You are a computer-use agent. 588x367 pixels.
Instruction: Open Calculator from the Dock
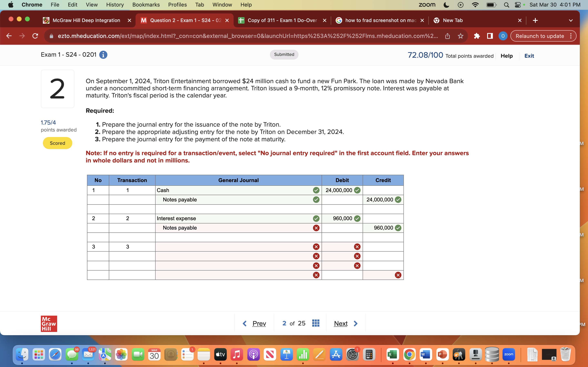pyautogui.click(x=369, y=354)
